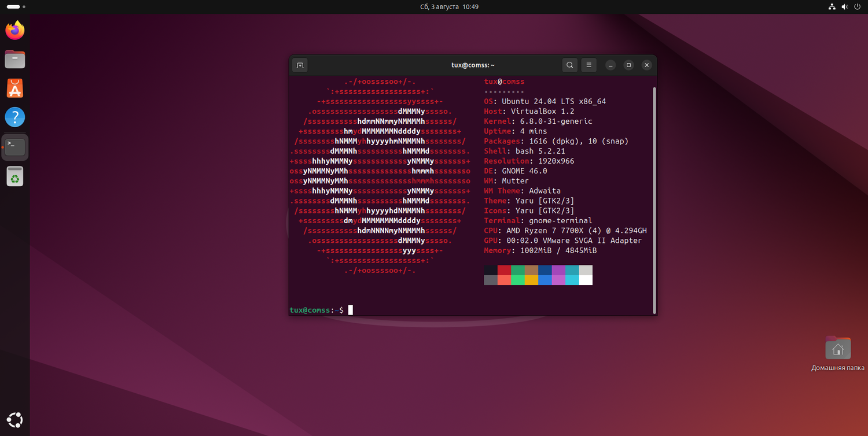Open the Домашняя папка desktop icon
The height and width of the screenshot is (436, 868).
click(x=838, y=353)
